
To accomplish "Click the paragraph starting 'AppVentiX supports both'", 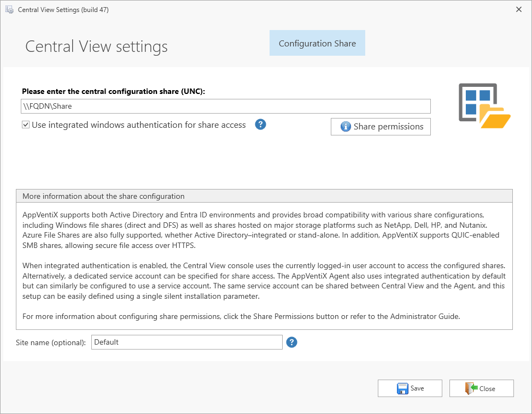I will pos(261,230).
